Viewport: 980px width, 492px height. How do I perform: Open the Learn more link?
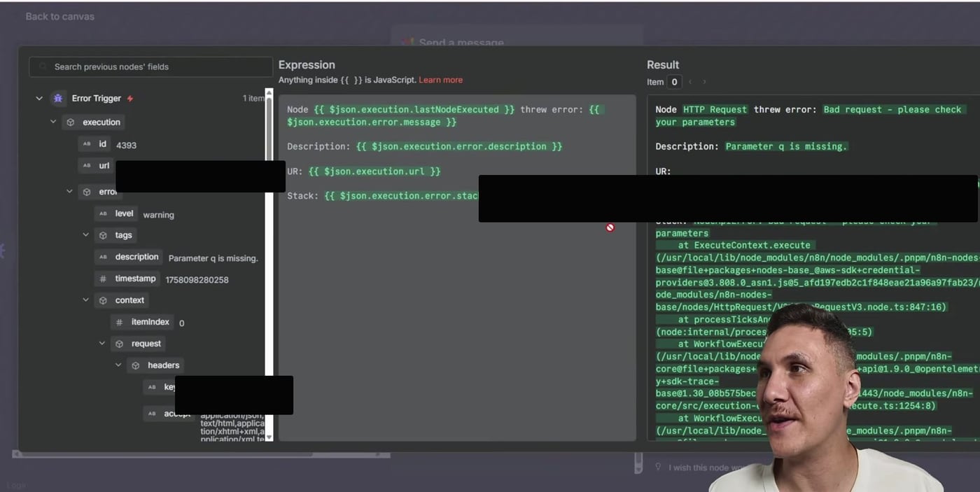coord(440,80)
